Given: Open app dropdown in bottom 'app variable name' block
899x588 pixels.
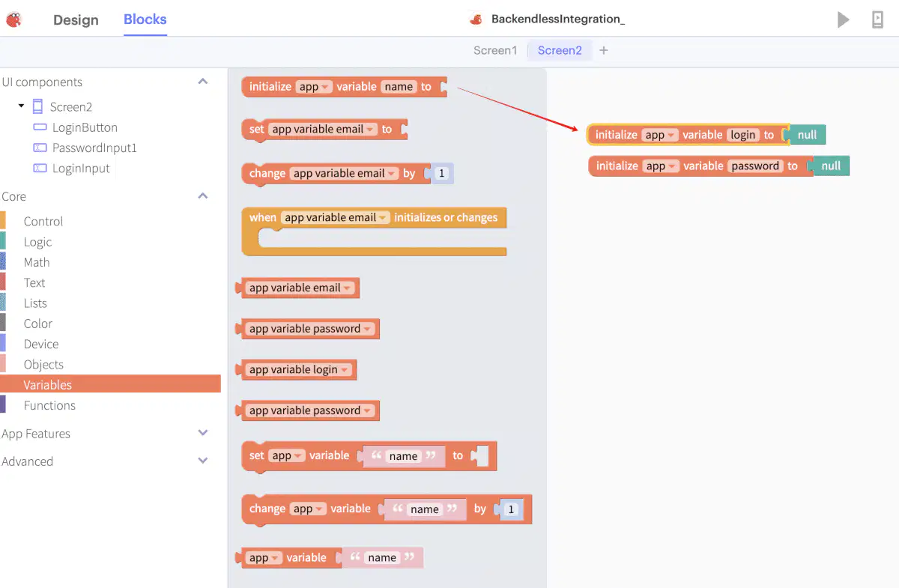Looking at the screenshot, I should pos(264,557).
